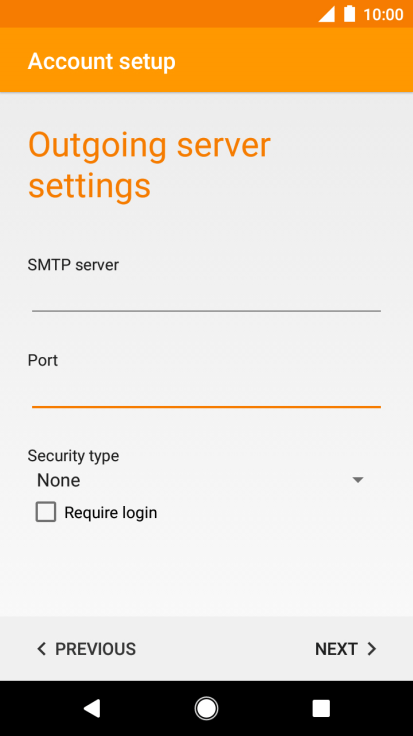Viewport: 413px width, 736px height.
Task: Tap the battery icon in status bar
Action: (349, 14)
